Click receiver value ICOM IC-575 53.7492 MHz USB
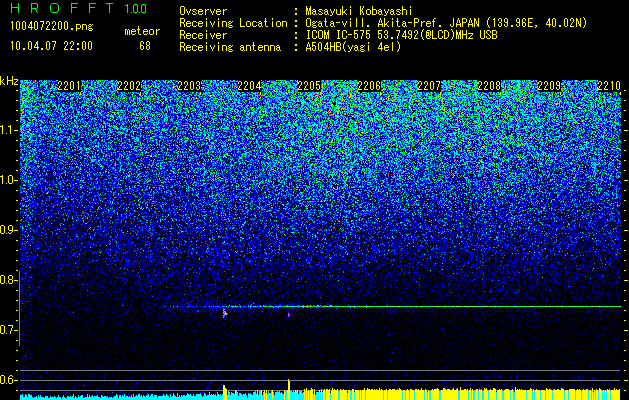 point(401,35)
